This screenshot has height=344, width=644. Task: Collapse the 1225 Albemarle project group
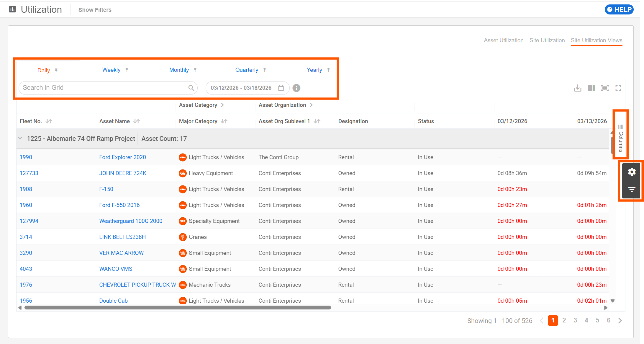pyautogui.click(x=20, y=138)
